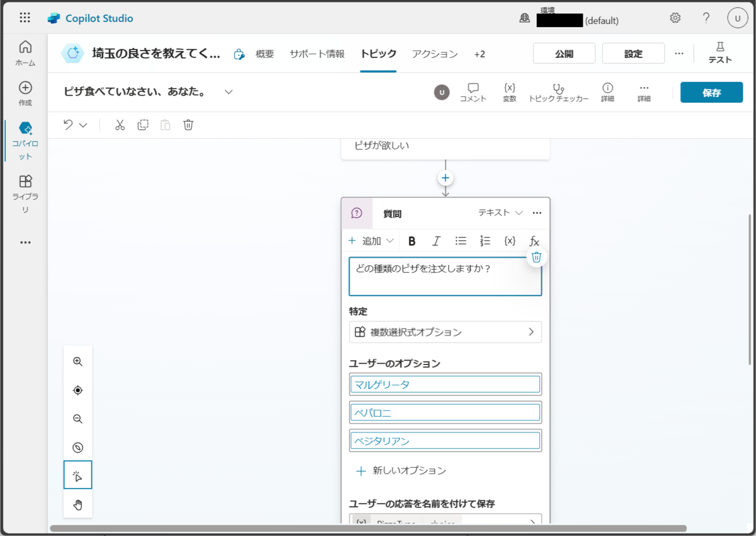The image size is (756, 536).
Task: Delete the question message variation
Action: (x=536, y=257)
